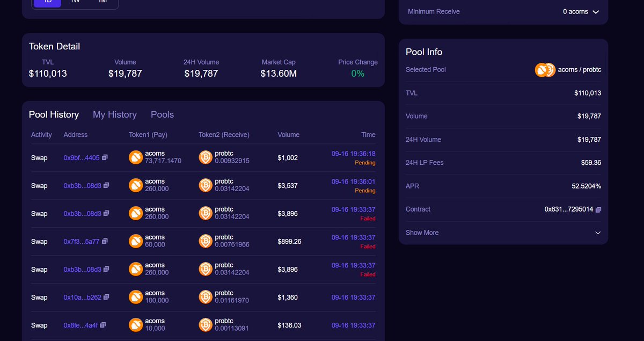Viewport: 644px width, 341px height.
Task: Click probtc token icon in first swap row
Action: 206,157
